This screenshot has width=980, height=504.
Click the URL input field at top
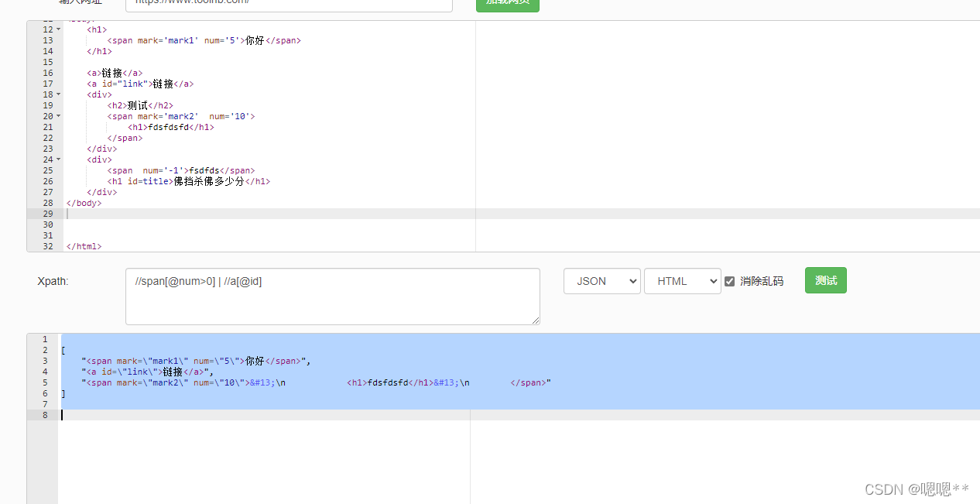289,3
